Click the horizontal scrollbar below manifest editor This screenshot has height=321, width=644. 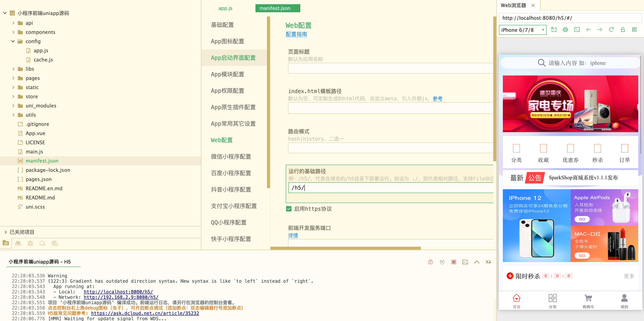point(346,248)
